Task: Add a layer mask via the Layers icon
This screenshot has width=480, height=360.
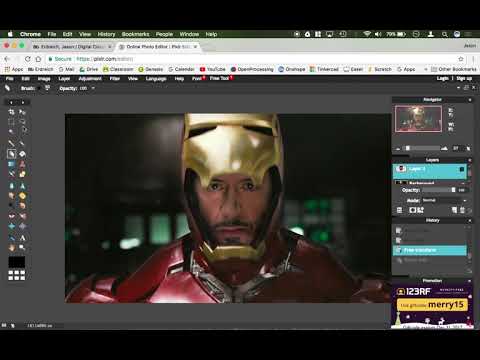Action: [x=413, y=210]
